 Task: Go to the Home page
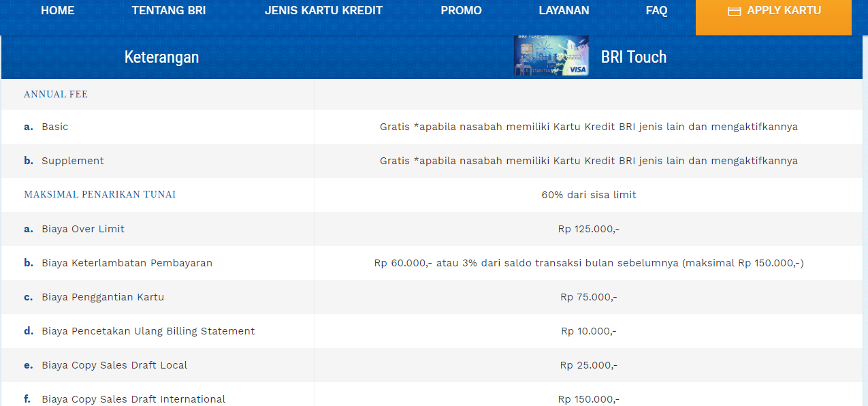coord(58,11)
